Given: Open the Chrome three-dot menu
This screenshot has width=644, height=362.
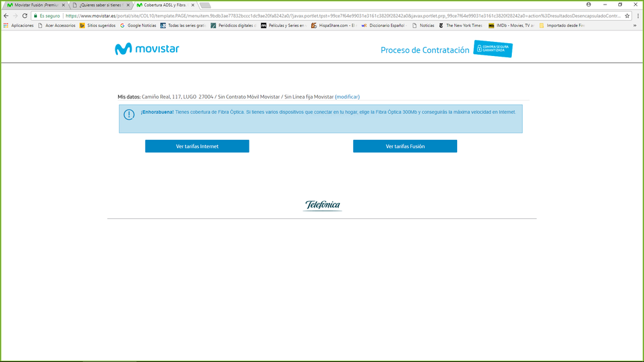Looking at the screenshot, I should click(638, 15).
